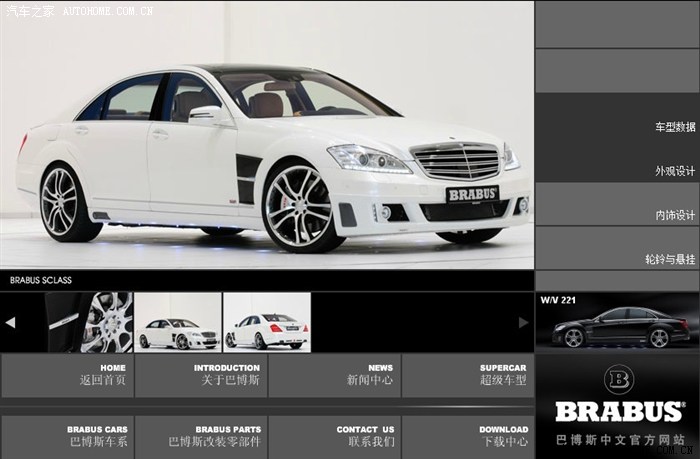Image resolution: width=700 pixels, height=459 pixels.
Task: Open the wheel close-up thumbnail
Action: [x=89, y=322]
